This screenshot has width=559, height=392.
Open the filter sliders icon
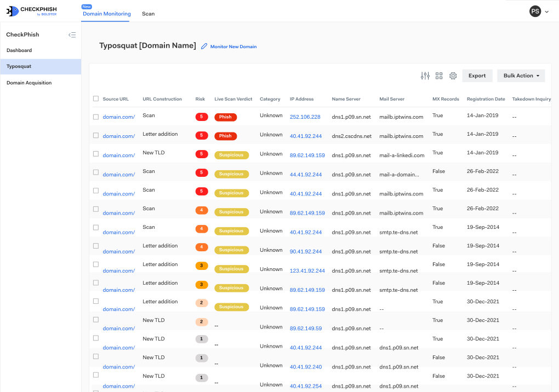tap(425, 76)
